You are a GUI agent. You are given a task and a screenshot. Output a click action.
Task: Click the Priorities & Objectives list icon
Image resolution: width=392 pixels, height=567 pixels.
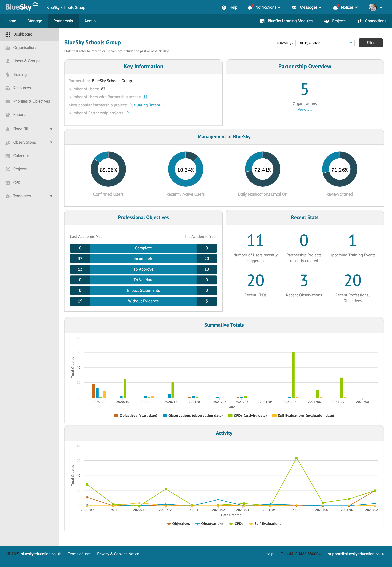tap(8, 101)
